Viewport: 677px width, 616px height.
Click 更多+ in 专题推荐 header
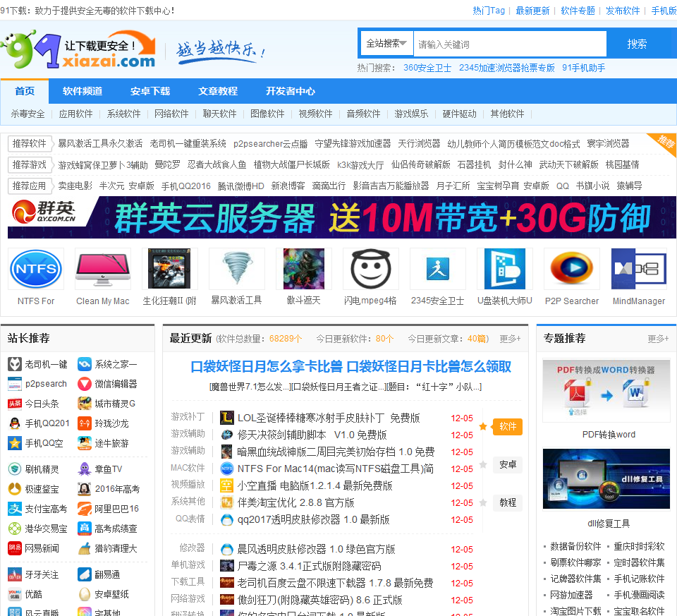tap(658, 339)
